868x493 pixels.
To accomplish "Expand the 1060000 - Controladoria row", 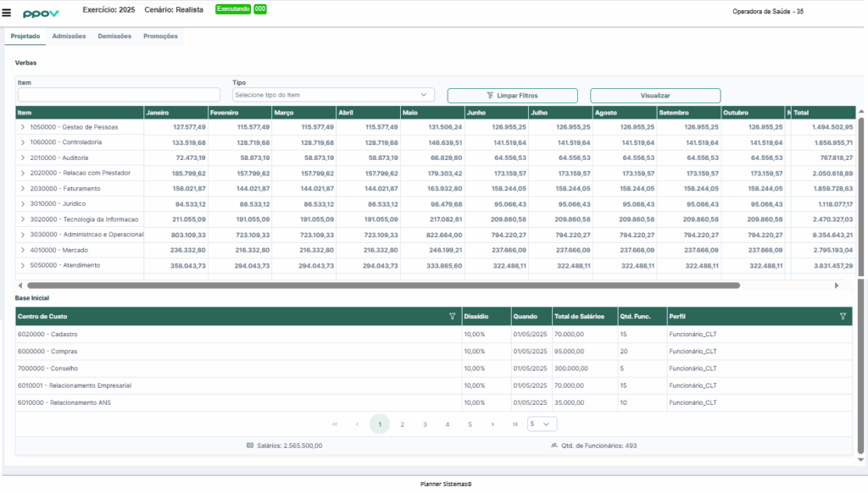I will 23,142.
